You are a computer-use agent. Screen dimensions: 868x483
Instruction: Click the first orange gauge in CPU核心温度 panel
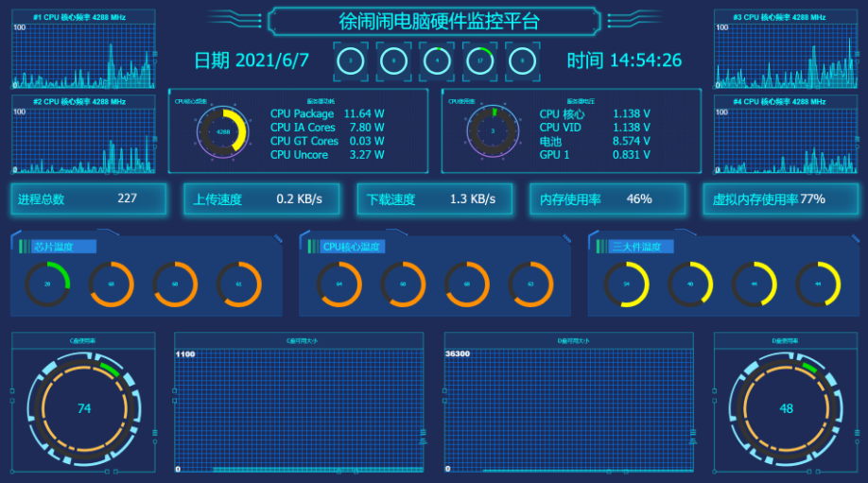tap(339, 284)
